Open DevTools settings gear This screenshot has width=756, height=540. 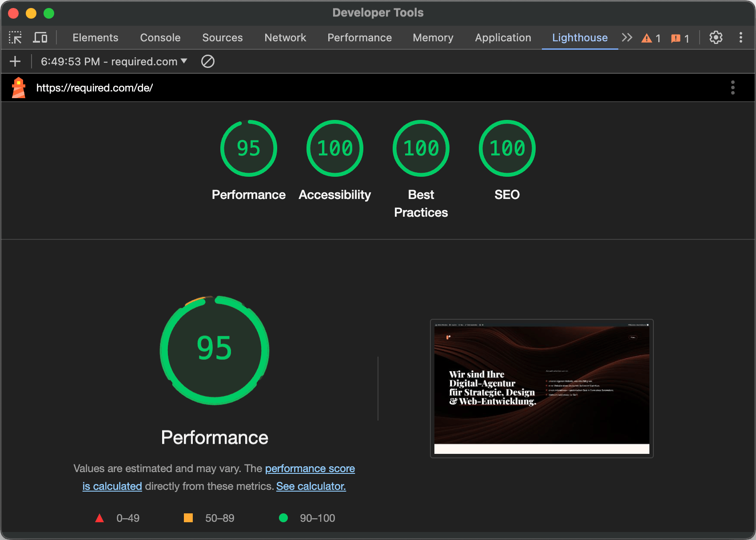716,38
